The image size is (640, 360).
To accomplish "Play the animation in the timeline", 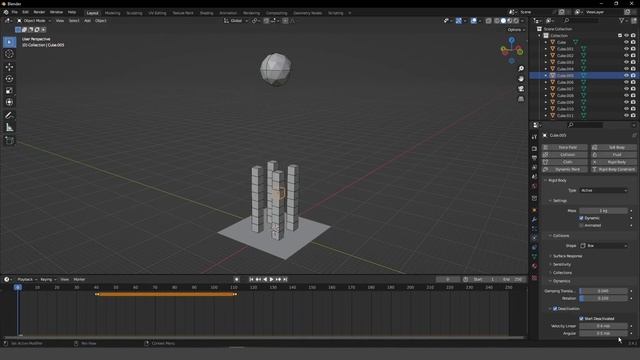I will point(271,280).
